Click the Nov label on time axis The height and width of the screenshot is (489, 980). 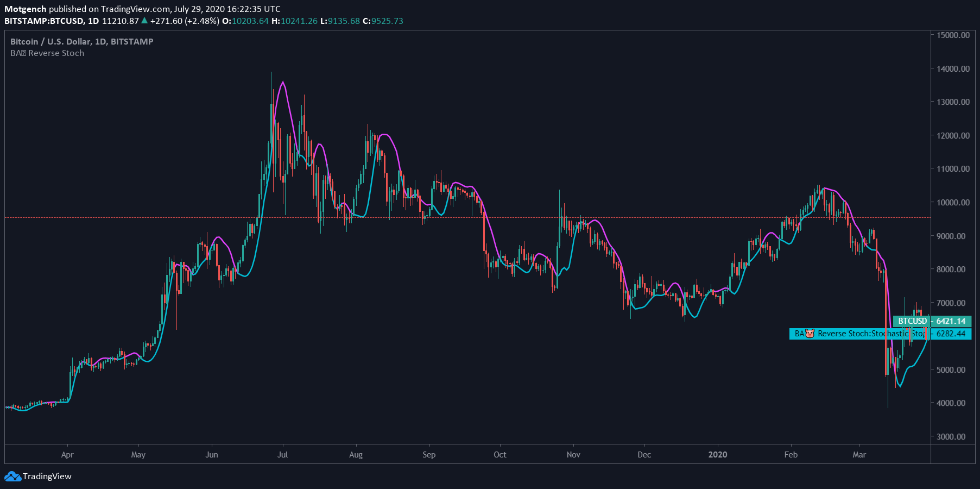click(573, 455)
